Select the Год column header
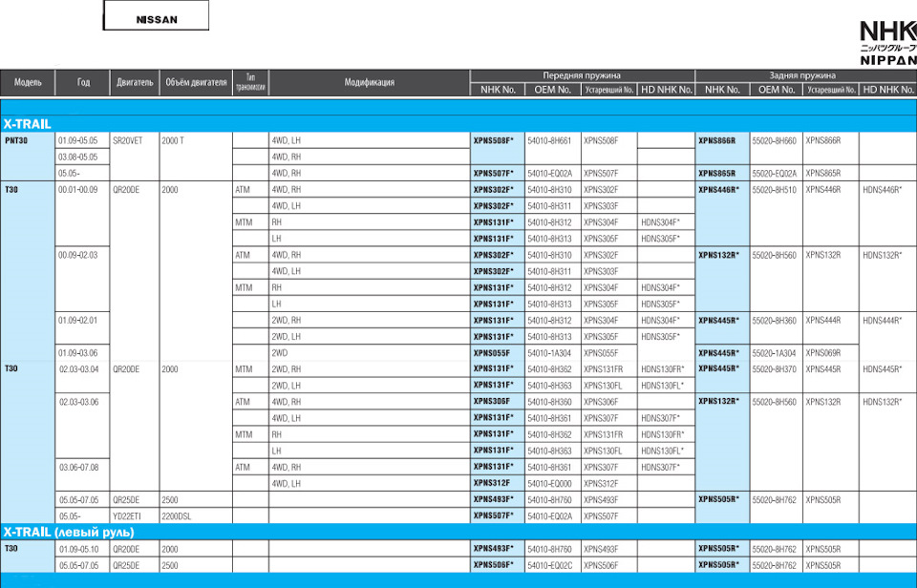Image resolution: width=917 pixels, height=588 pixels. click(x=83, y=82)
